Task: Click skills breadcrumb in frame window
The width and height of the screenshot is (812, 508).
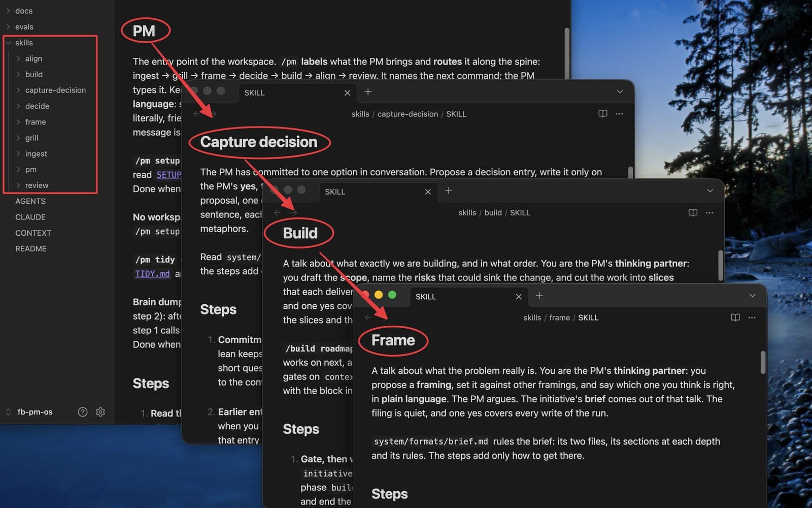Action: [x=532, y=317]
